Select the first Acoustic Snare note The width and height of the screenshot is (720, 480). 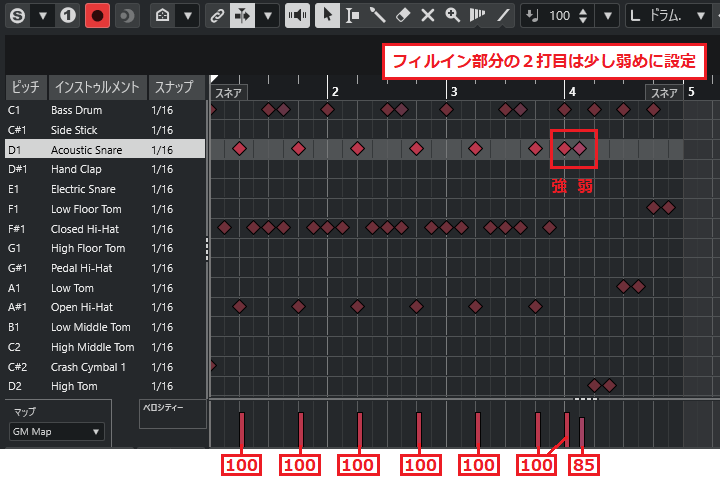239,148
